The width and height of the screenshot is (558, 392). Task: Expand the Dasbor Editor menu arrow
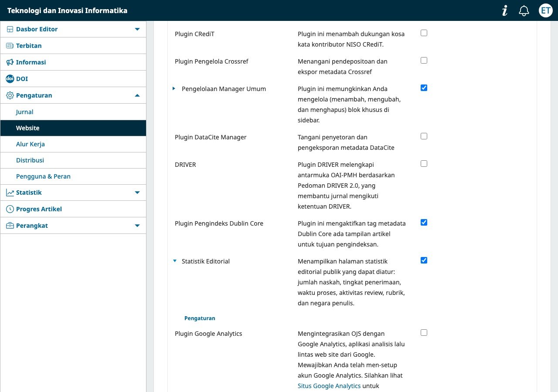(x=137, y=29)
